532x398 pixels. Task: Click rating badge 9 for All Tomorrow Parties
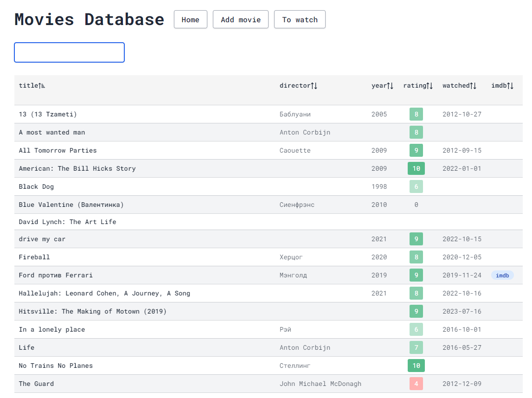click(417, 150)
